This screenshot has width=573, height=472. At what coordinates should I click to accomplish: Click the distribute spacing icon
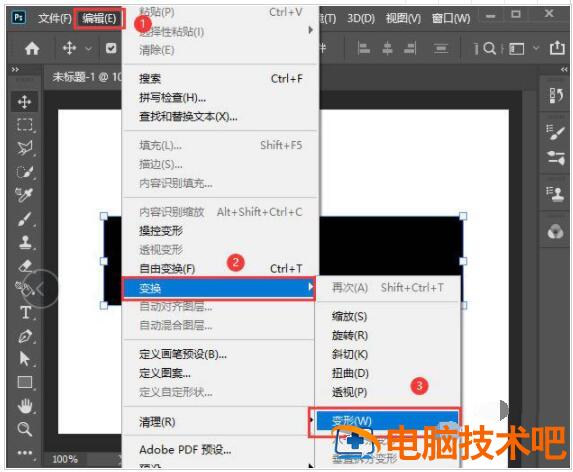441,48
